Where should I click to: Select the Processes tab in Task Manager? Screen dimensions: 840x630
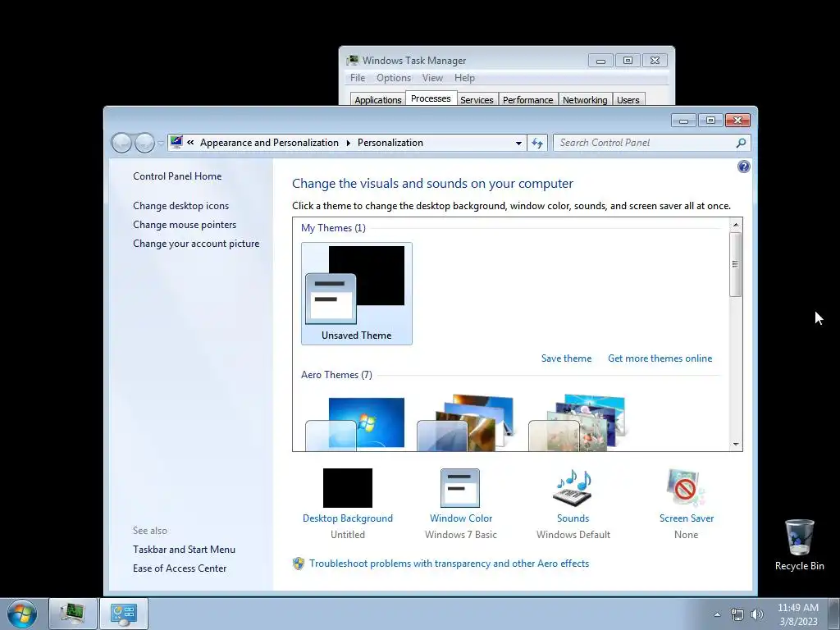431,98
